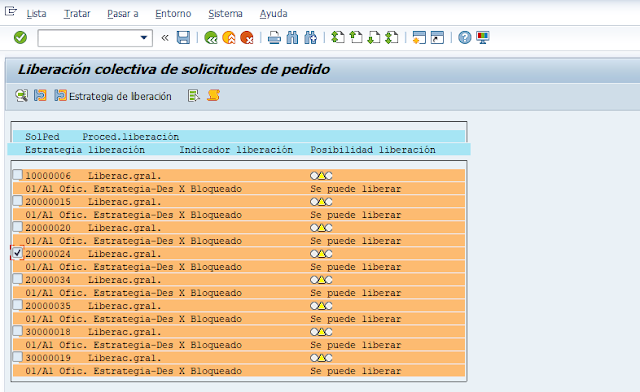Check the box for request 10000006

coord(18,175)
